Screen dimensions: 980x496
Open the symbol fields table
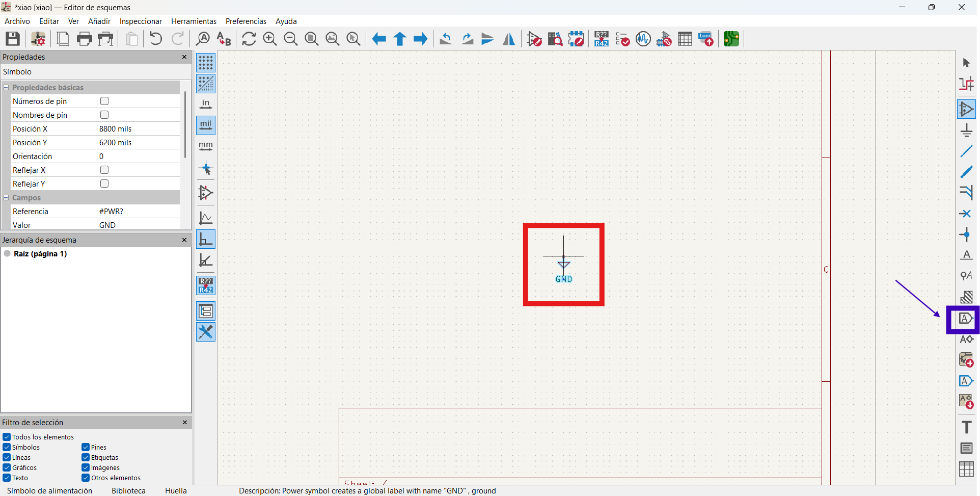tap(685, 39)
